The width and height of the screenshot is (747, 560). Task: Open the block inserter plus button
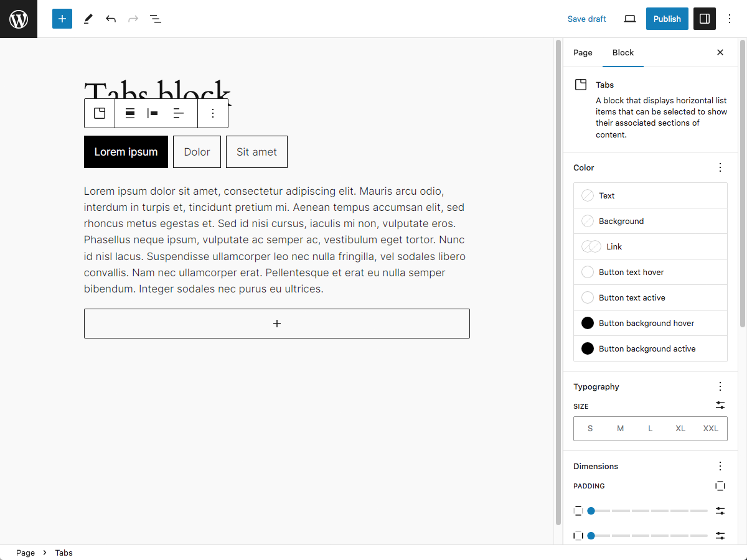click(62, 19)
